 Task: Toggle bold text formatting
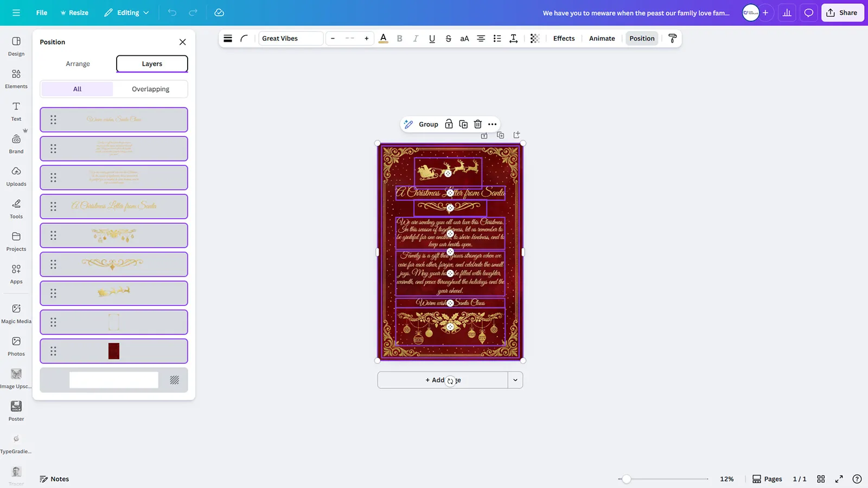pyautogui.click(x=399, y=38)
